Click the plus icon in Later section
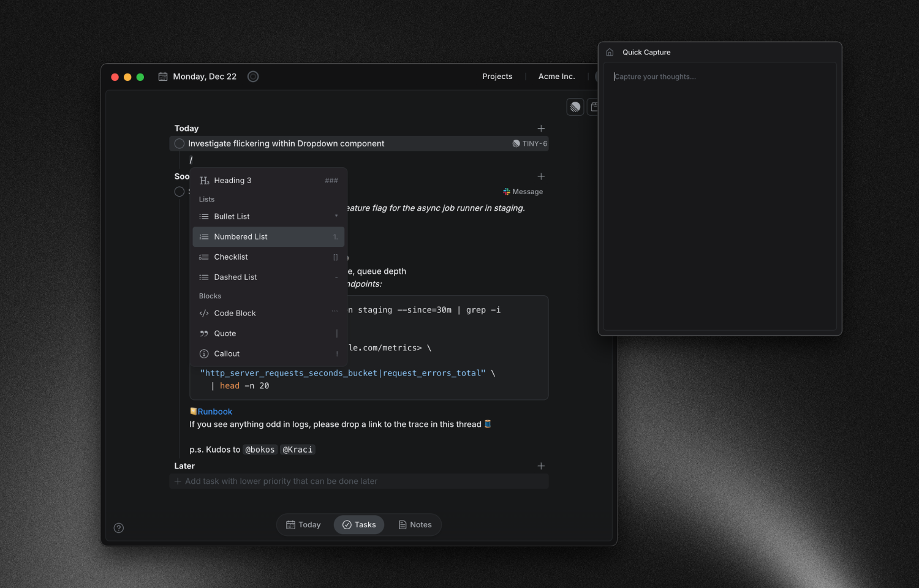The image size is (919, 588). [541, 466]
